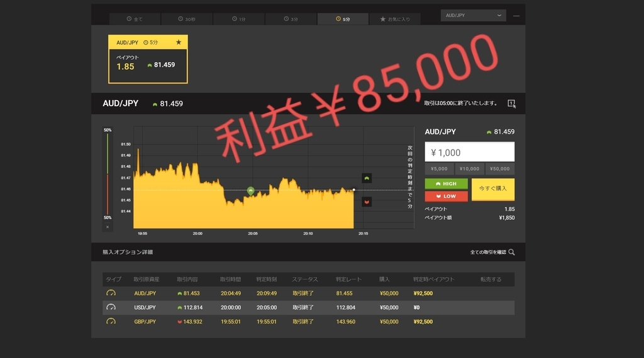Close the sentiment bar with the X

click(108, 227)
